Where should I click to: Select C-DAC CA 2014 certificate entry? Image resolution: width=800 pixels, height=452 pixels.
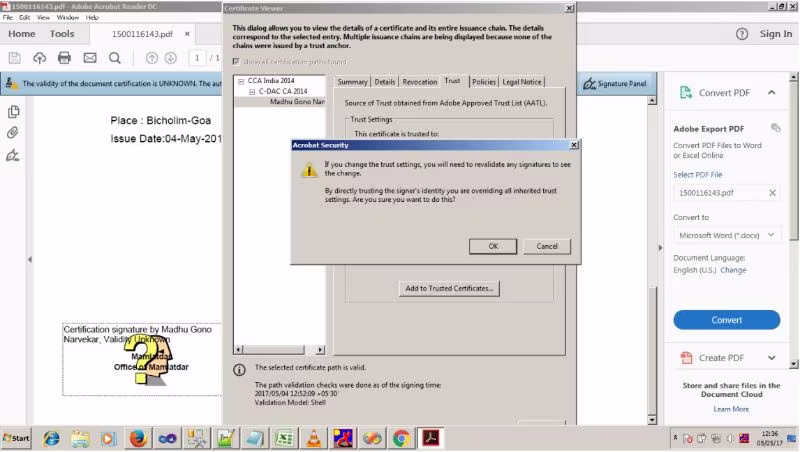pyautogui.click(x=283, y=91)
